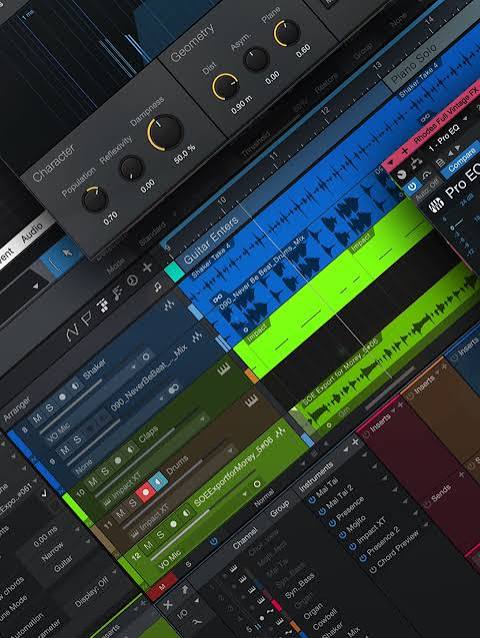Click the marker flag icon above tracks

87,320
